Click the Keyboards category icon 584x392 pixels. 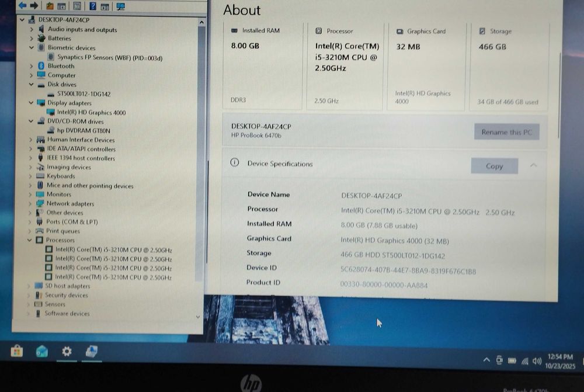click(40, 176)
